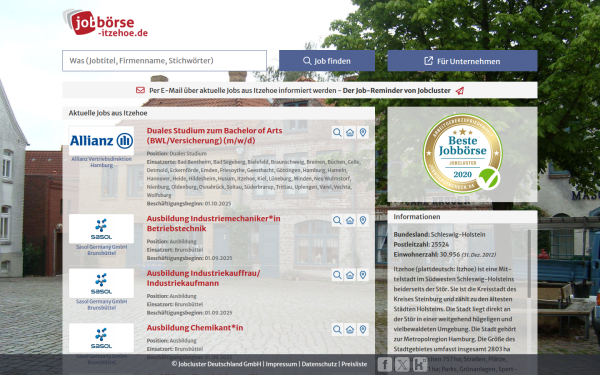Open Impressum footer link
600x375 pixels.
pos(281,364)
